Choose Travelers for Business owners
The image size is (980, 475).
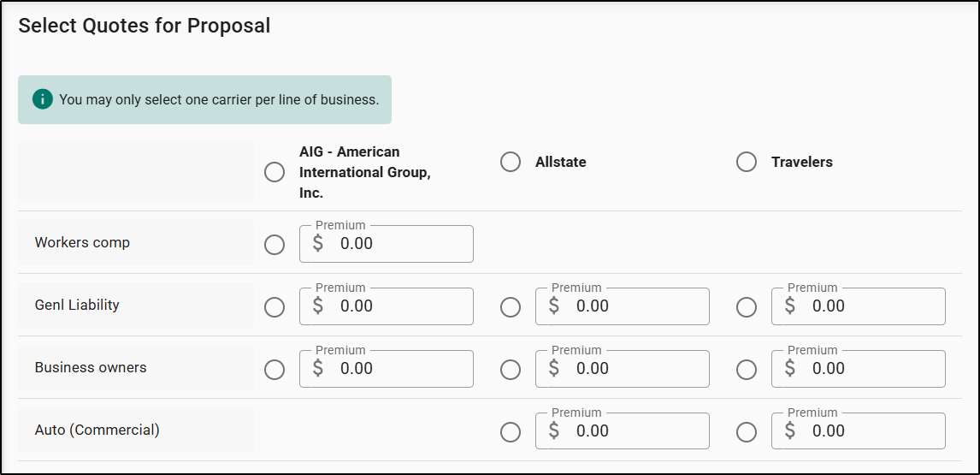[x=747, y=370]
